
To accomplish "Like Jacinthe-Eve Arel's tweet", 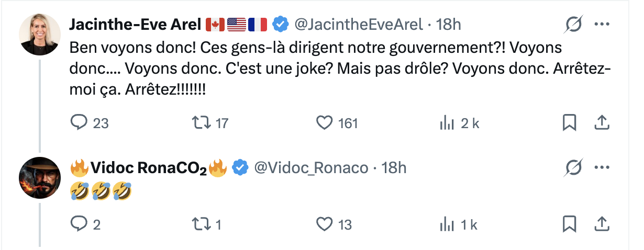I will coord(325,123).
